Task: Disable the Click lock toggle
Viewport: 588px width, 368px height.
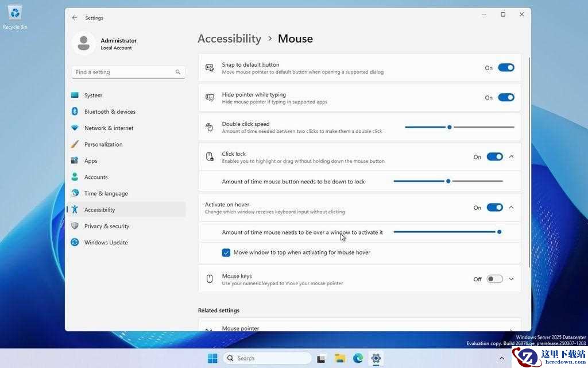Action: [x=494, y=156]
